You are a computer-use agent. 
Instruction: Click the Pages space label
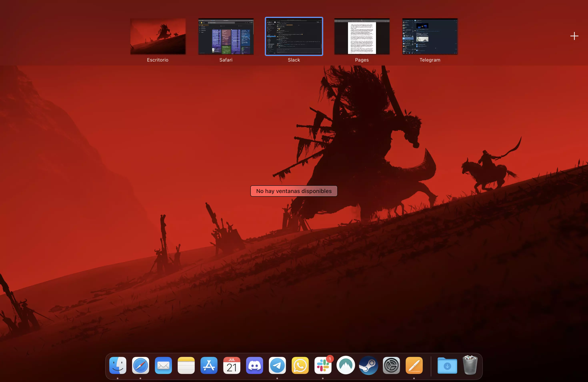(362, 60)
